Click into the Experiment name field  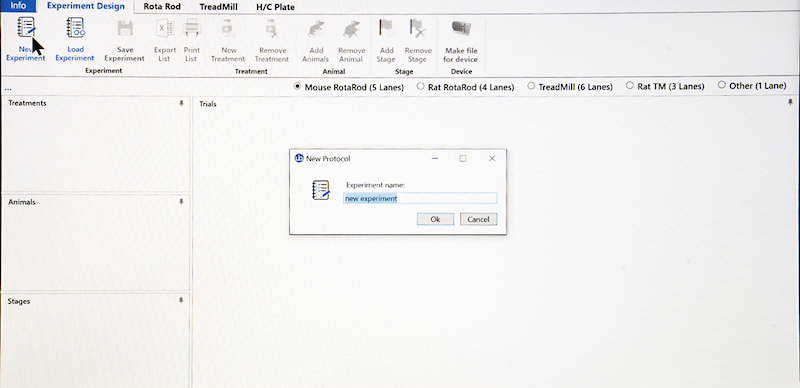click(x=420, y=198)
